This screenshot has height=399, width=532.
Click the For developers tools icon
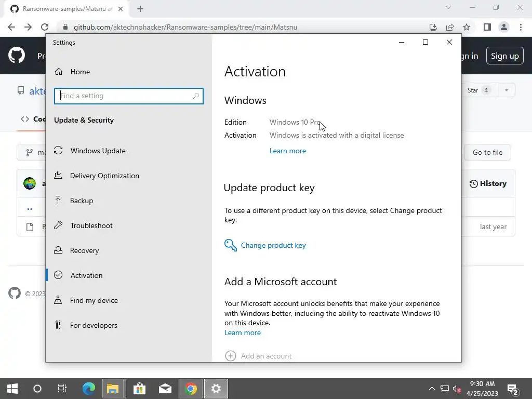tap(58, 325)
